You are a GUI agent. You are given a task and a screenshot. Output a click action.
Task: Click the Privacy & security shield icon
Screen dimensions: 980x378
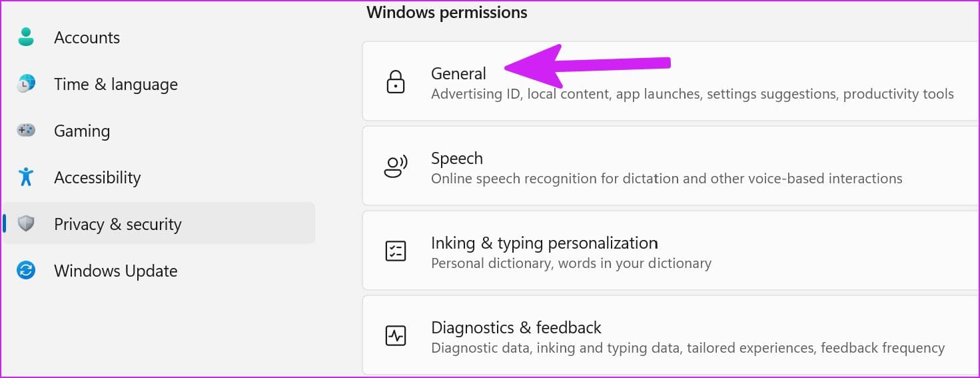point(26,224)
